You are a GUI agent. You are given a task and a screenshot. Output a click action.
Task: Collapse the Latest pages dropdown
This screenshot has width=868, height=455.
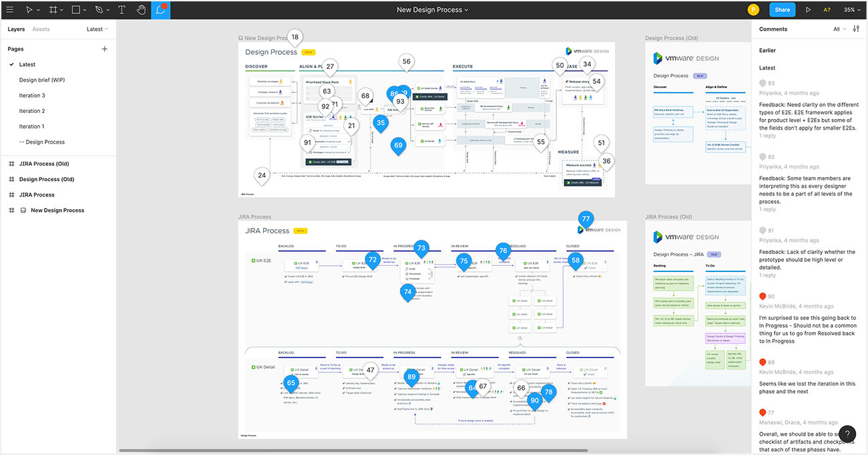coord(97,29)
